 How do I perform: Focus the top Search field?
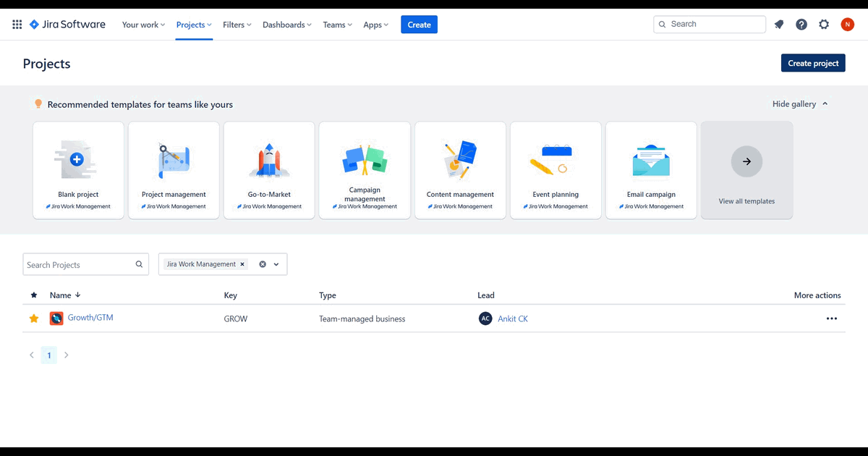710,25
